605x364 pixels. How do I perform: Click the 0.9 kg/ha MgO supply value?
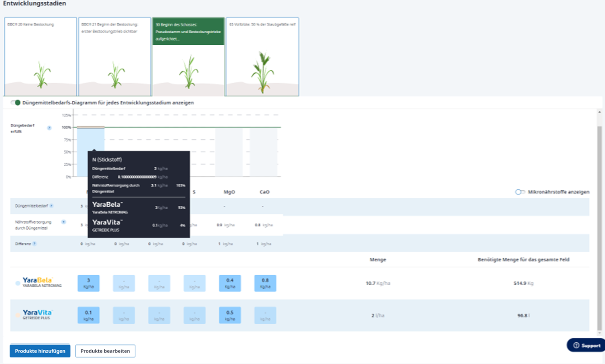pyautogui.click(x=226, y=225)
